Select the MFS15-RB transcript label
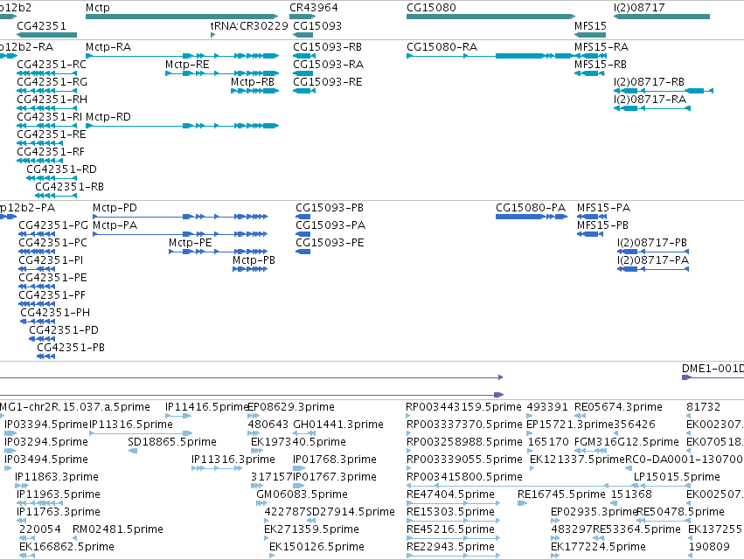This screenshot has height=560, width=744. tap(601, 65)
